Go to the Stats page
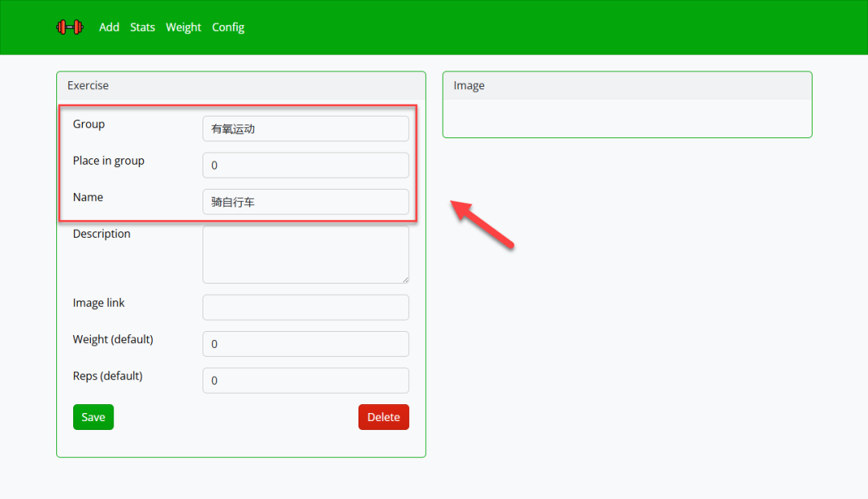 142,27
